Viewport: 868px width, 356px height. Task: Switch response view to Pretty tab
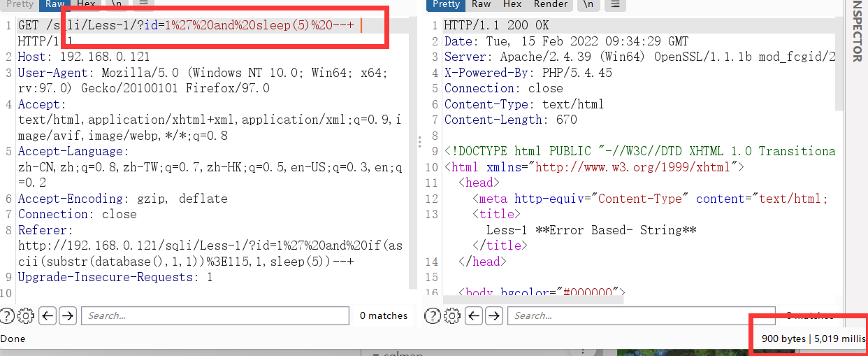tap(446, 4)
